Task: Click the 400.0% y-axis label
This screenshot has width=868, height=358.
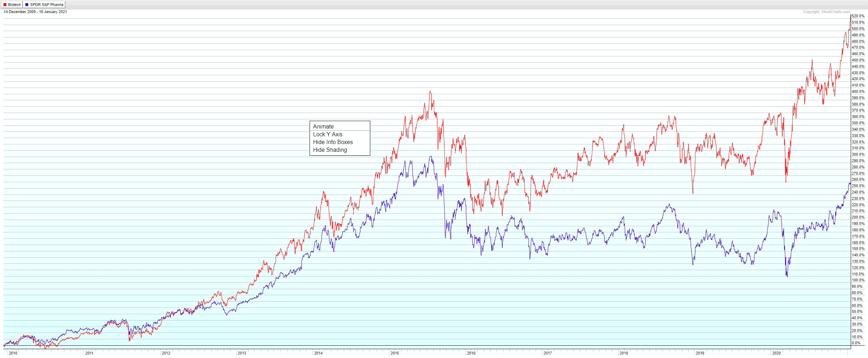Action: tap(858, 92)
